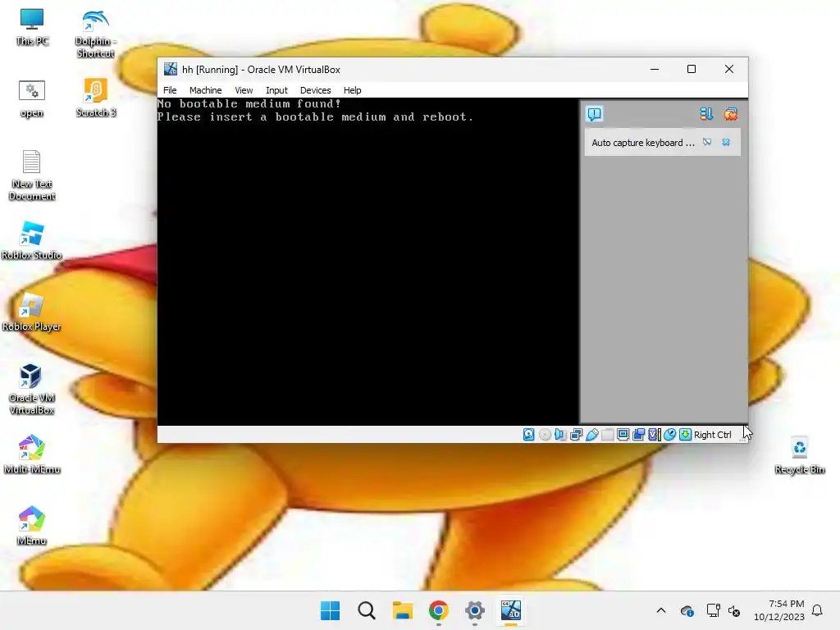Click the network tray icon
The image size is (840, 630).
coord(713,610)
